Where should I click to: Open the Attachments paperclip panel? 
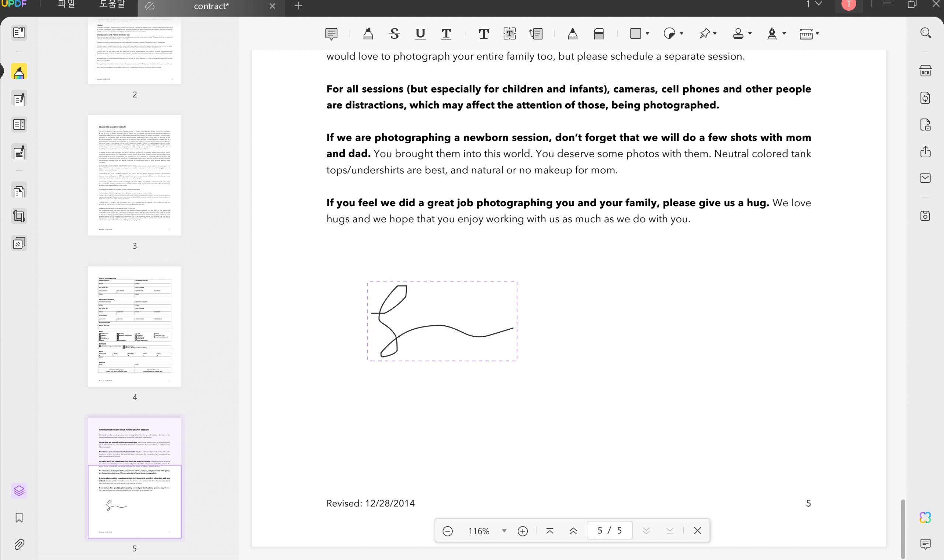tap(19, 545)
